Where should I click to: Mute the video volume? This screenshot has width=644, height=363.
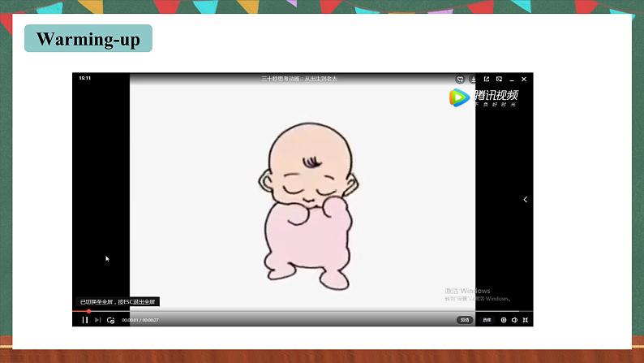click(514, 320)
